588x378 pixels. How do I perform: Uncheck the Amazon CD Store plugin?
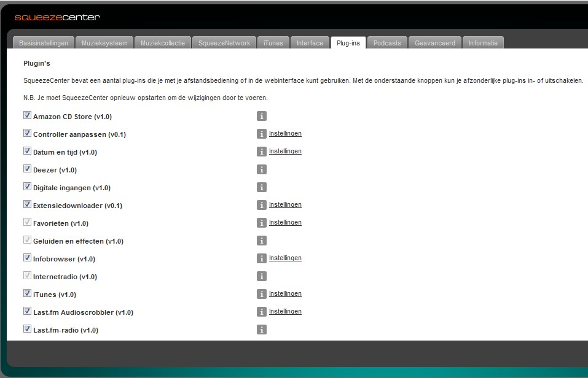(x=27, y=115)
